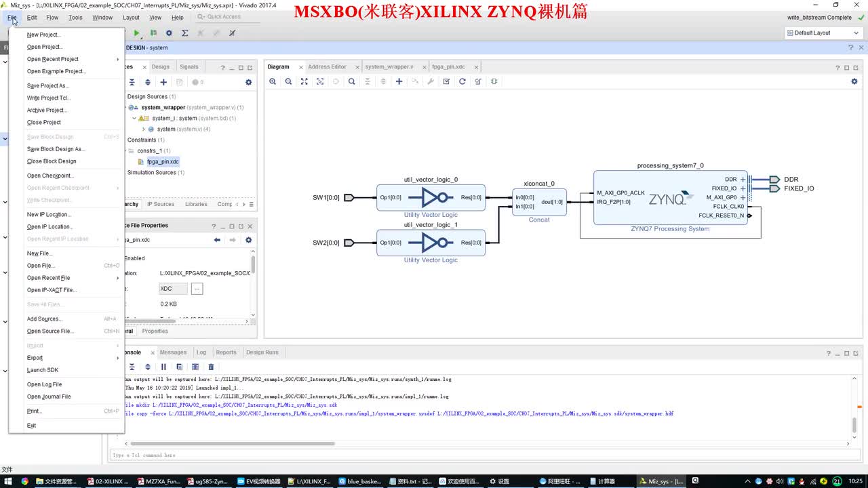Open Source File Properties settings gear
The width and height of the screenshot is (868, 488).
pos(248,240)
